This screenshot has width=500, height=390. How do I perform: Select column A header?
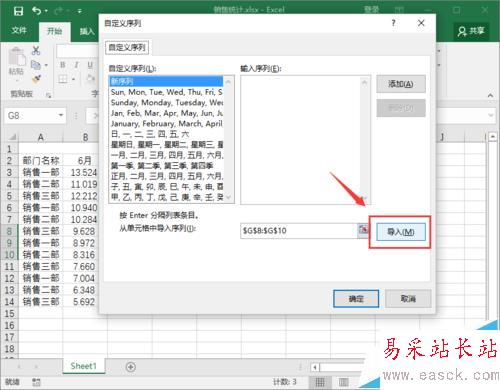click(41, 137)
